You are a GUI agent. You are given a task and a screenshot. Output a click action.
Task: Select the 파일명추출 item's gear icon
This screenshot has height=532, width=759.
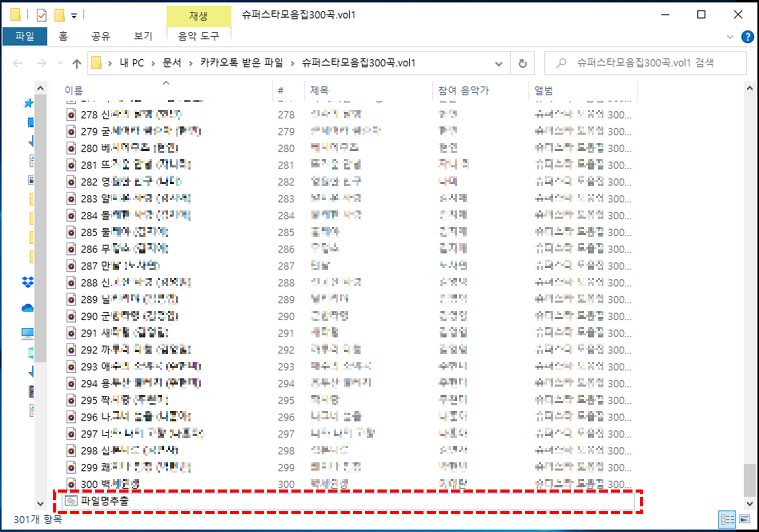[70, 501]
